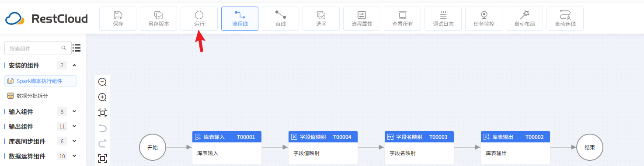Click the 库表输入 node body text
This screenshot has width=644, height=166.
click(x=208, y=153)
